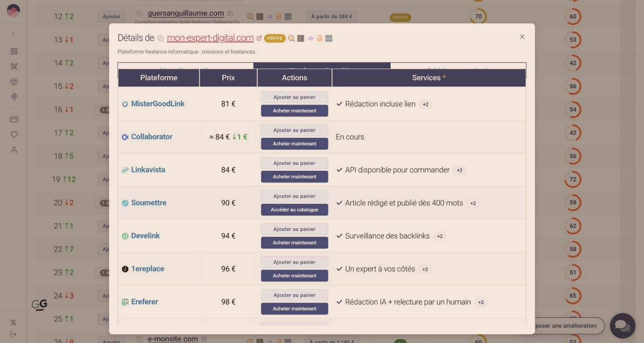Image resolution: width=644 pixels, height=343 pixels.
Task: Open favorites via the heart icon
Action: tap(14, 135)
